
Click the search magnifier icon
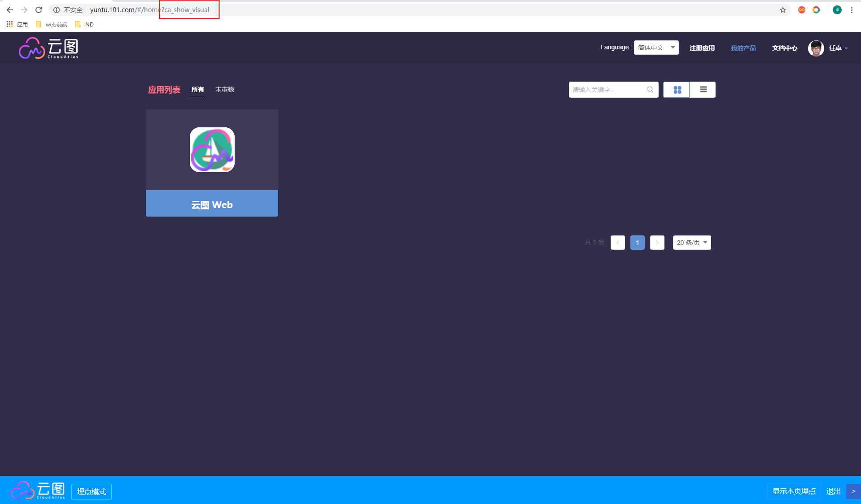(650, 90)
